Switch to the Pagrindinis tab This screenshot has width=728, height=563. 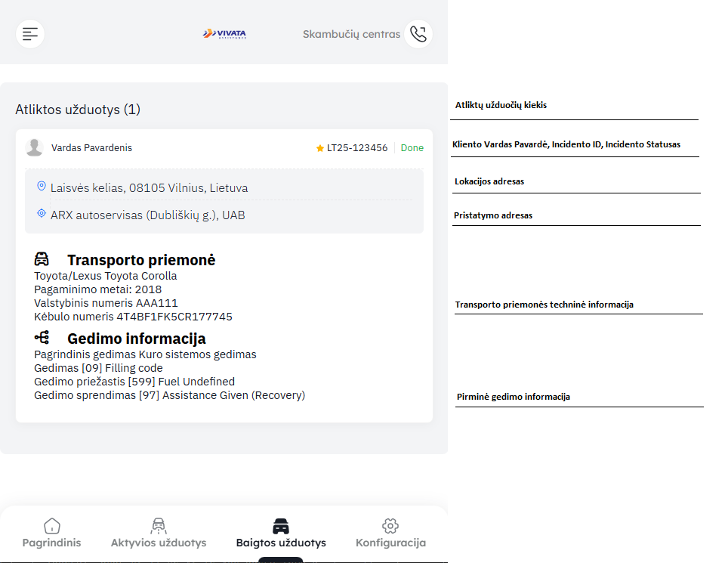coord(51,534)
